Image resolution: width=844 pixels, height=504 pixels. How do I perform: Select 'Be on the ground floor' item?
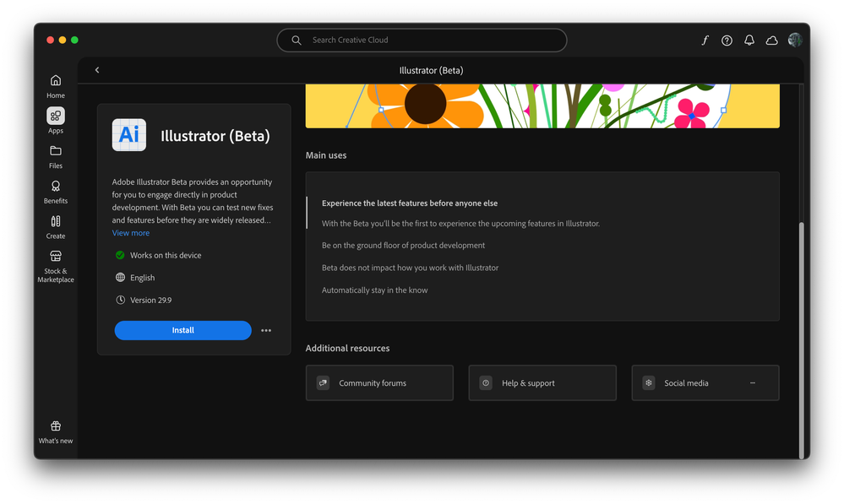pyautogui.click(x=403, y=246)
